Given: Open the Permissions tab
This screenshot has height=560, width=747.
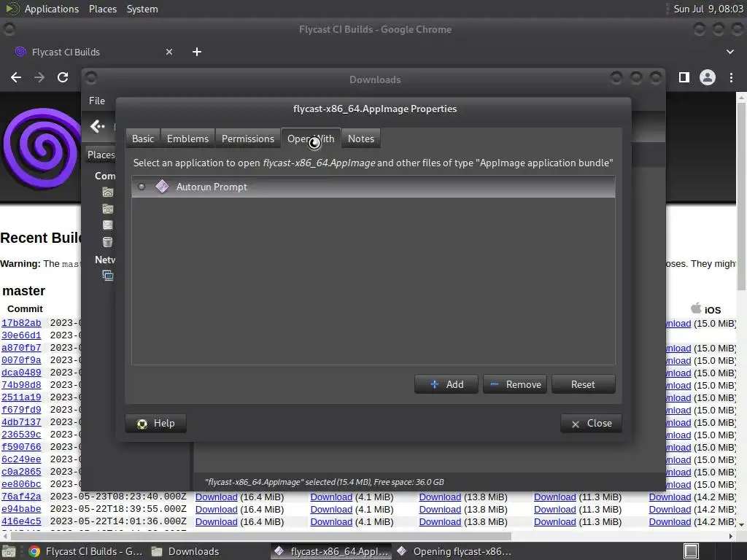Looking at the screenshot, I should (x=248, y=139).
